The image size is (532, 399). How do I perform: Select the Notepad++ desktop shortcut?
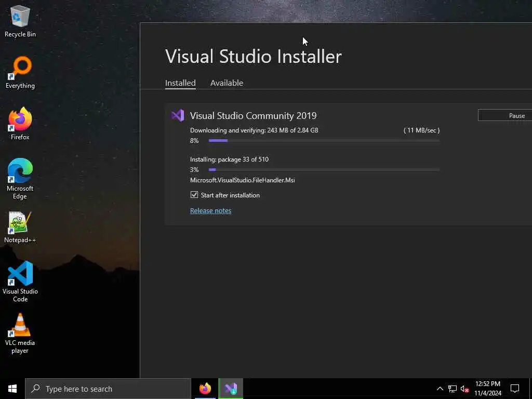pyautogui.click(x=20, y=228)
